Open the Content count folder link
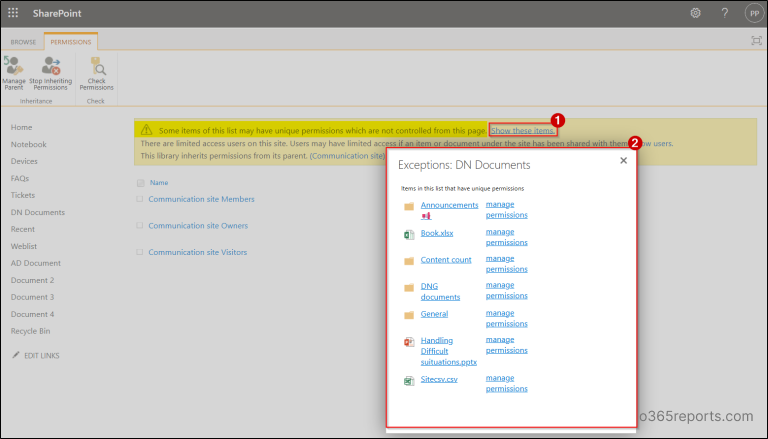 pyautogui.click(x=446, y=260)
